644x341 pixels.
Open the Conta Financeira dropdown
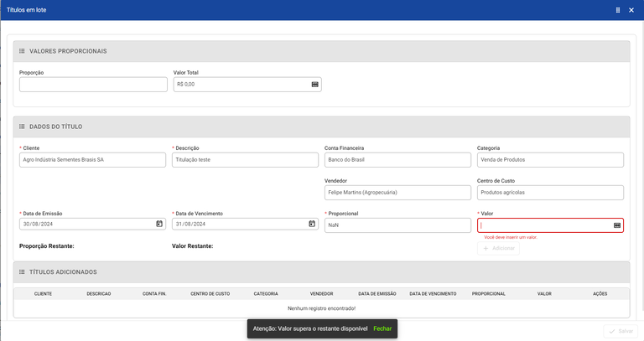tap(397, 160)
